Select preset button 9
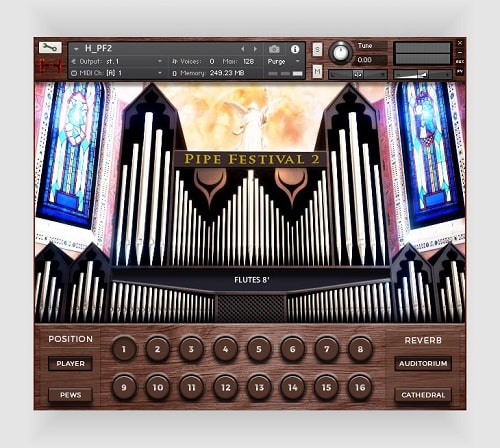The width and height of the screenshot is (500, 448). point(124,387)
